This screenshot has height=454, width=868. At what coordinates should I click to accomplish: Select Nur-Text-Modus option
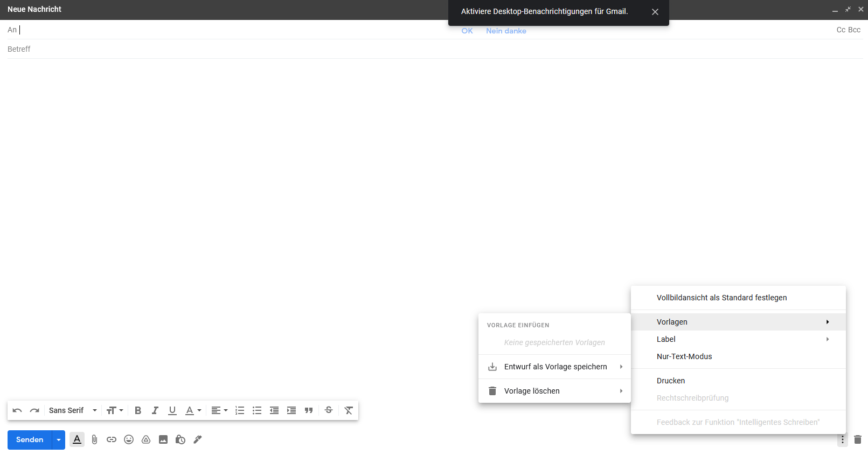tap(738, 356)
